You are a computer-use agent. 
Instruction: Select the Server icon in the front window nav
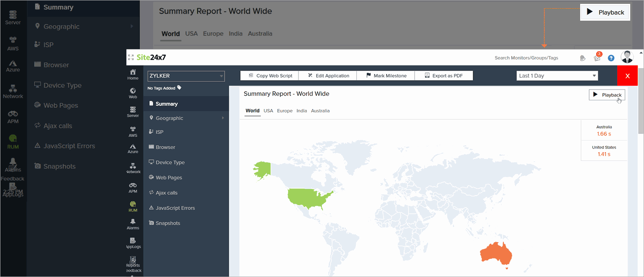[x=133, y=112]
